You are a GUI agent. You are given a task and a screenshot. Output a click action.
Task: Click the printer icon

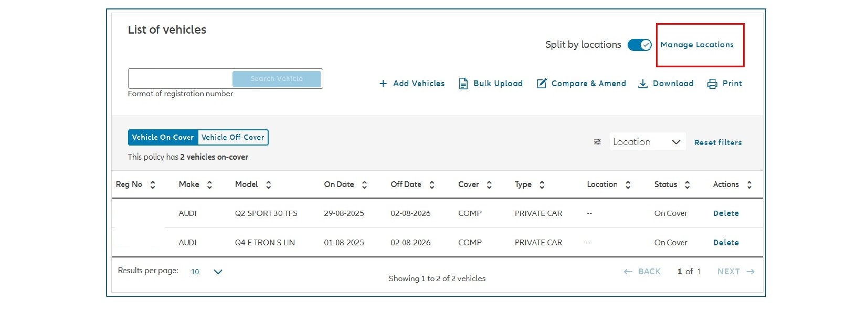point(712,84)
